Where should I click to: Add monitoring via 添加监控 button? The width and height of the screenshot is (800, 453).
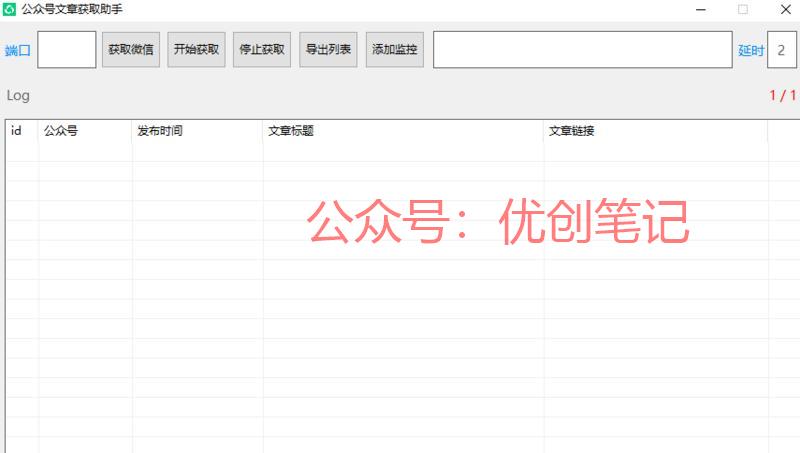(x=394, y=49)
